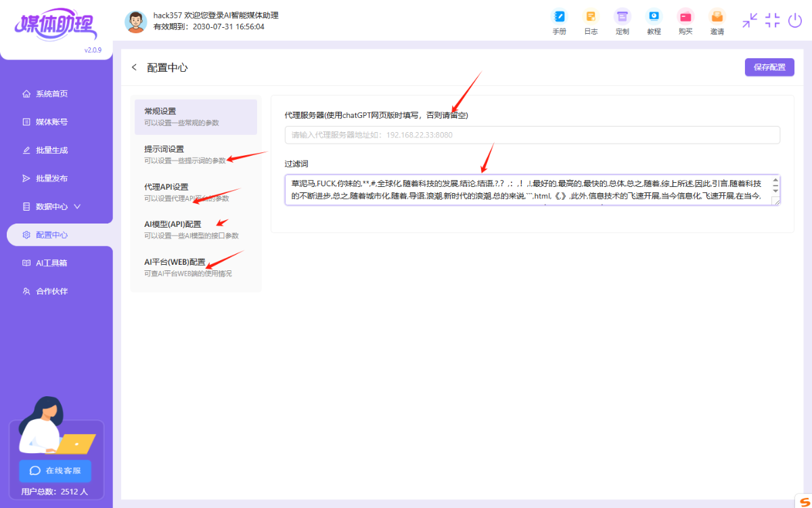Click the 定制 customization icon

coord(622,22)
